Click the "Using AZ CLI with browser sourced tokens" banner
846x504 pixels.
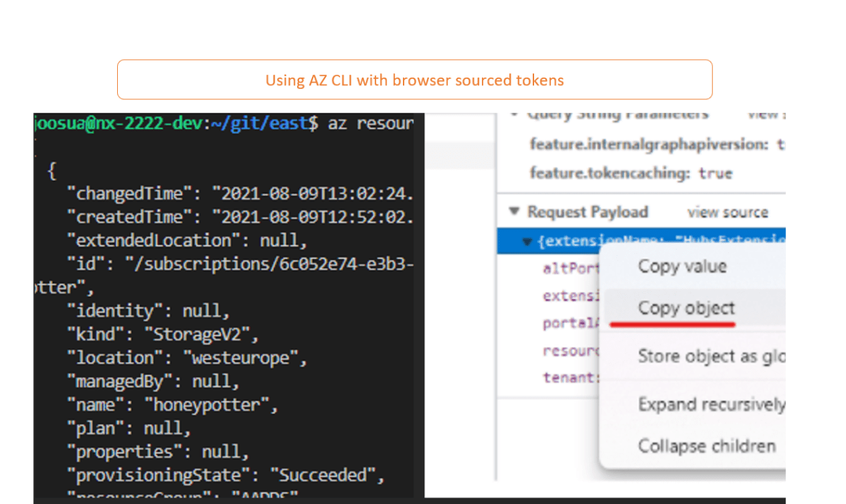[x=414, y=80]
